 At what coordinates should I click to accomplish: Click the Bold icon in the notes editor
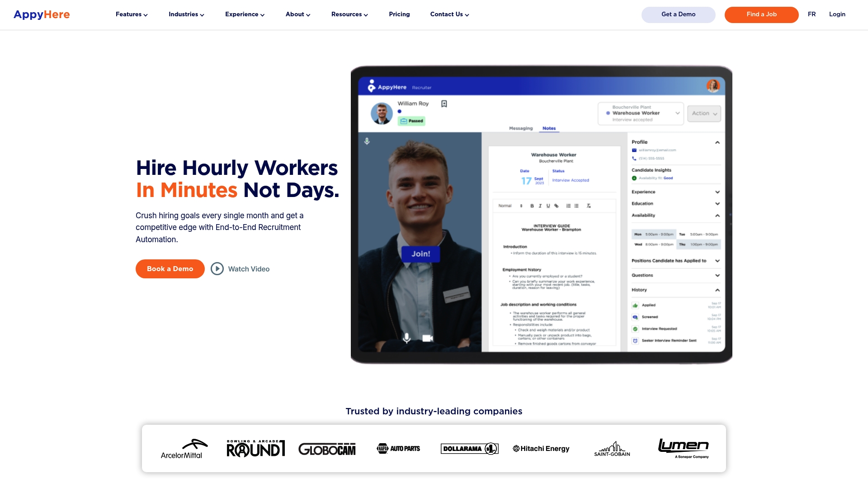[x=532, y=206]
